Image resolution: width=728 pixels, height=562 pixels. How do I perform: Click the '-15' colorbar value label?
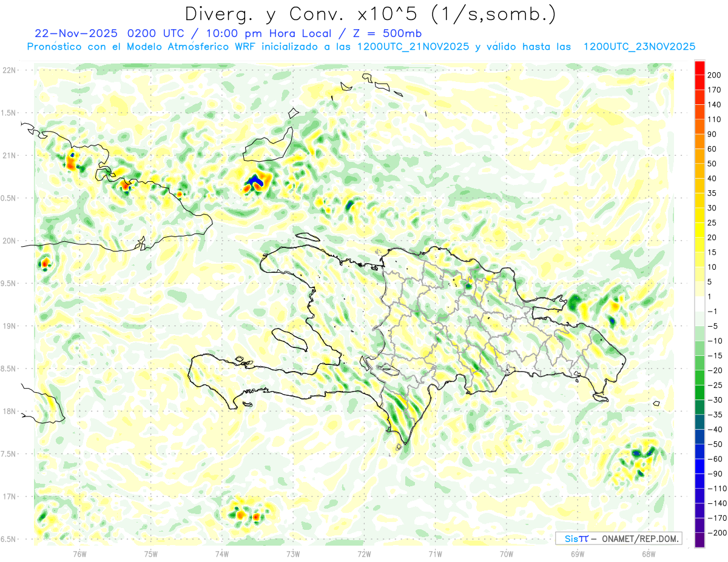(x=715, y=355)
